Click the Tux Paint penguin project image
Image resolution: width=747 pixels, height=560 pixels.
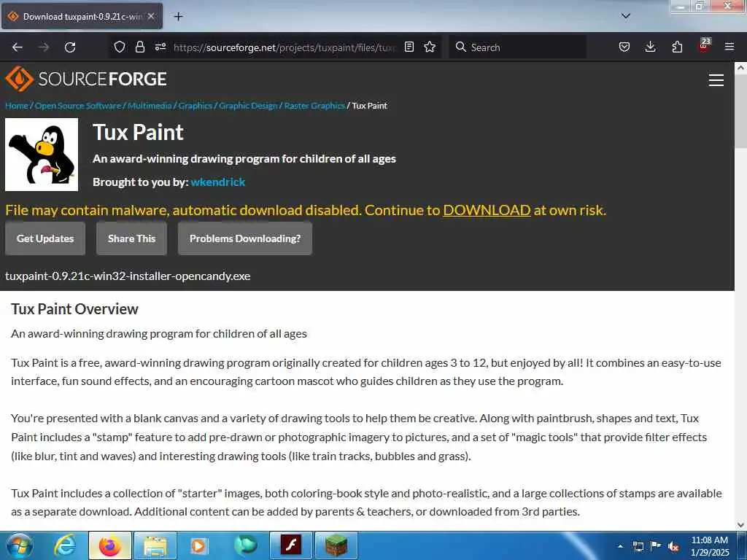[x=42, y=155]
